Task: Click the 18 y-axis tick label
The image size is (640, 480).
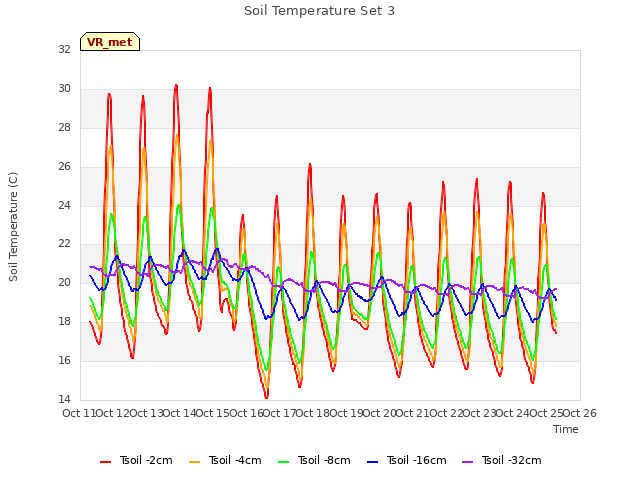Action: click(64, 322)
